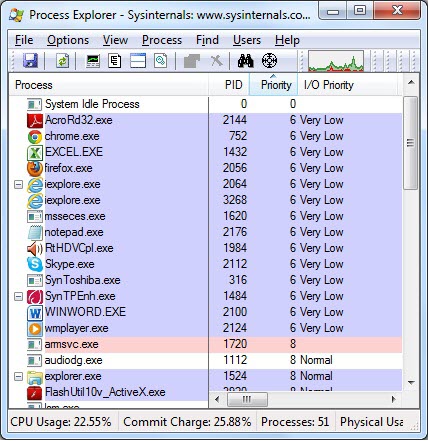Screen dimensions: 428x441
Task: Click the RtHDVCpl.exe speaker icon
Action: point(35,249)
